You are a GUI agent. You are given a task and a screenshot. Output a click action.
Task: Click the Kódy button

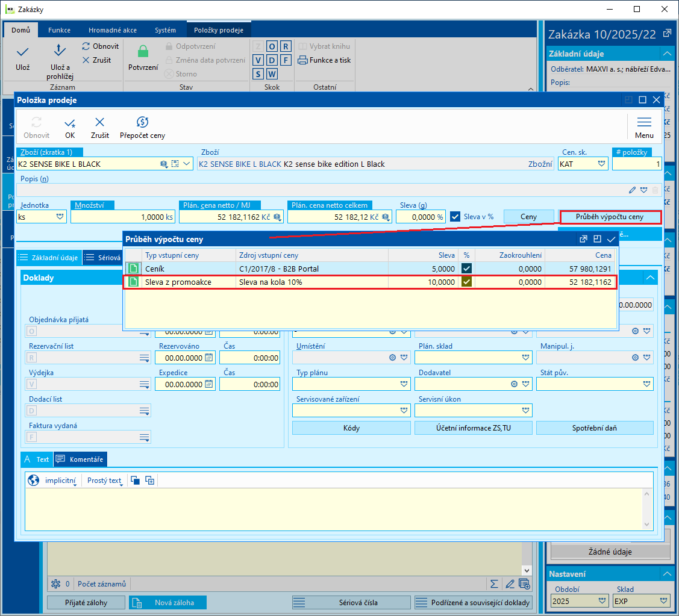tap(351, 428)
